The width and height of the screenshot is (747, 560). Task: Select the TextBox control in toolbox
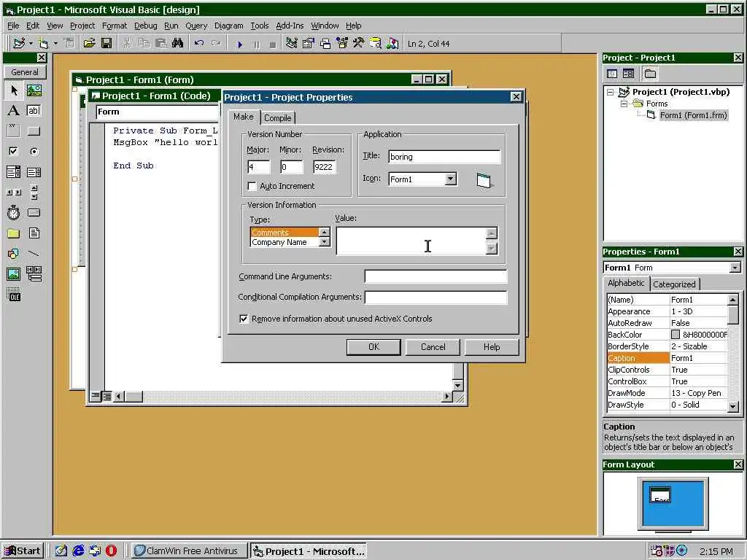pyautogui.click(x=34, y=111)
